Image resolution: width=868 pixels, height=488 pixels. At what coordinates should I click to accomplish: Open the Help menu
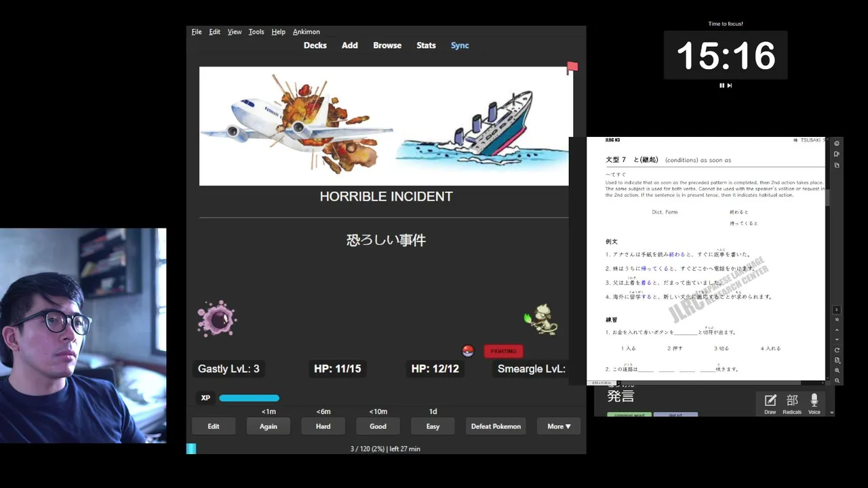point(278,32)
